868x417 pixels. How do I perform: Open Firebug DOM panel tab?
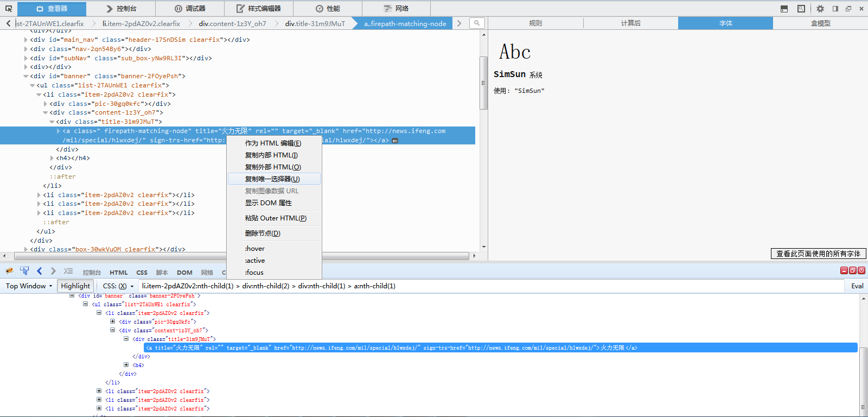pyautogui.click(x=184, y=273)
